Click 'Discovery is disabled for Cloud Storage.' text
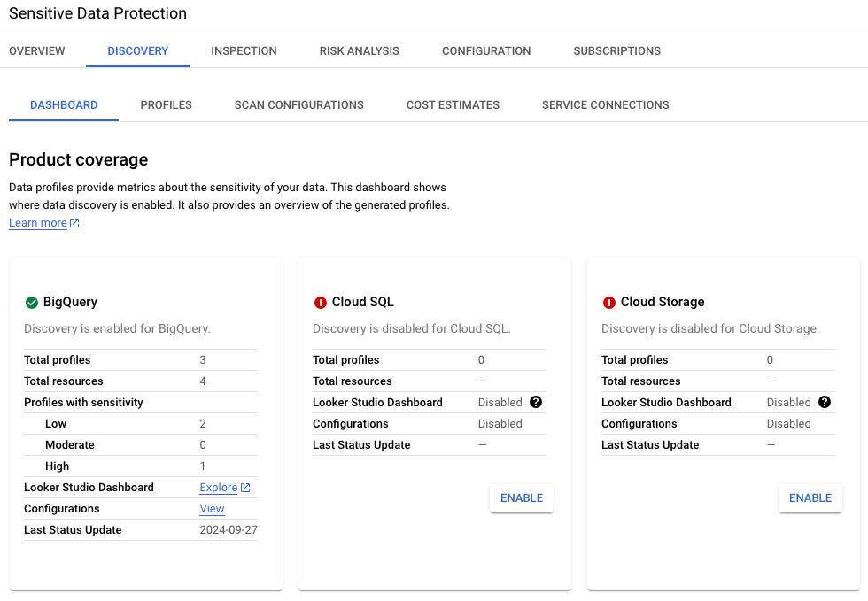The height and width of the screenshot is (601, 868). point(710,328)
